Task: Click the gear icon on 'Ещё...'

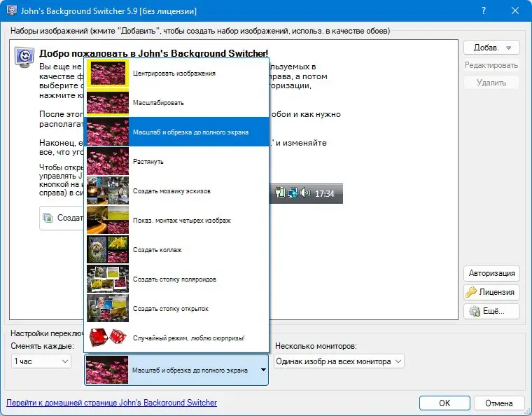Action: (x=475, y=311)
